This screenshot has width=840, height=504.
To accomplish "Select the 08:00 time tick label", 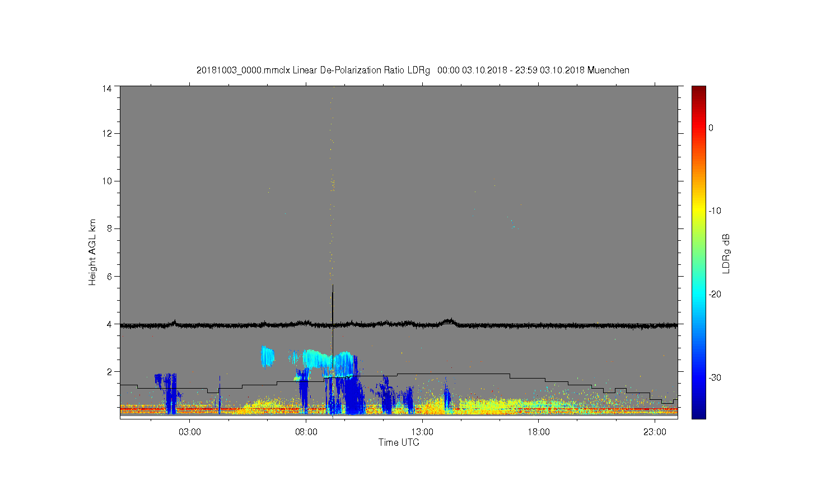I will 306,432.
